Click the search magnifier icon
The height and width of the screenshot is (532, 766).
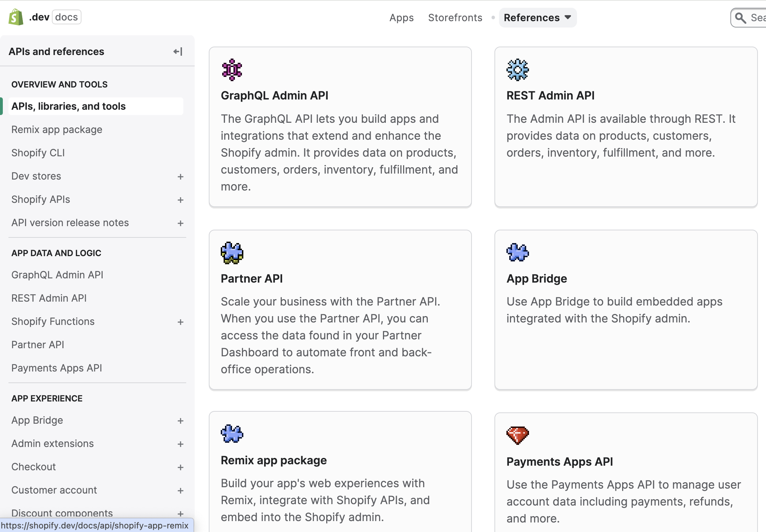[740, 18]
